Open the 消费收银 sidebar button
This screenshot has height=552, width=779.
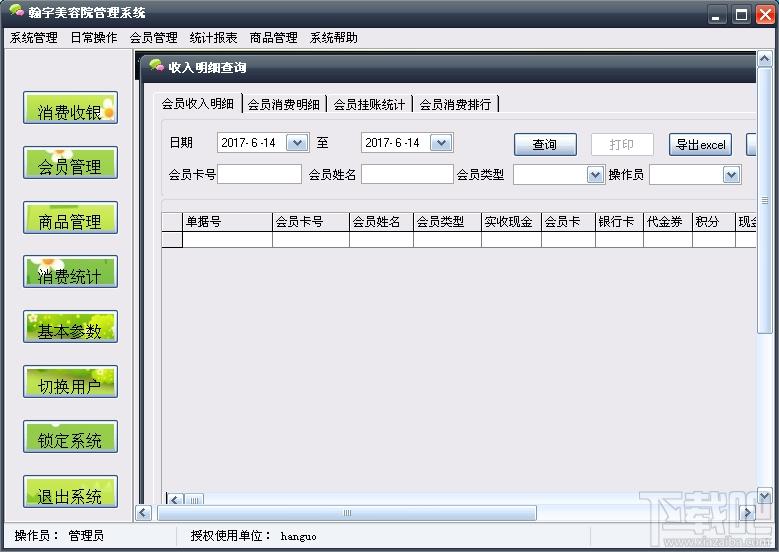point(70,107)
